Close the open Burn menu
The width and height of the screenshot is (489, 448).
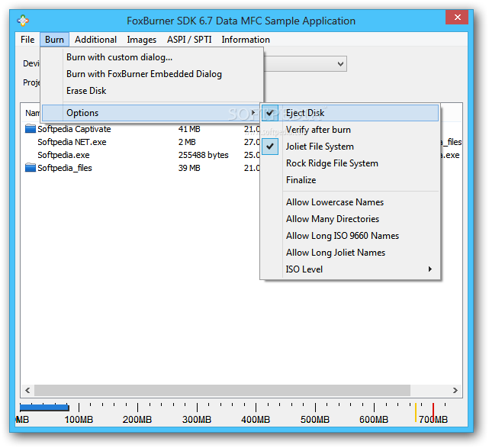54,40
